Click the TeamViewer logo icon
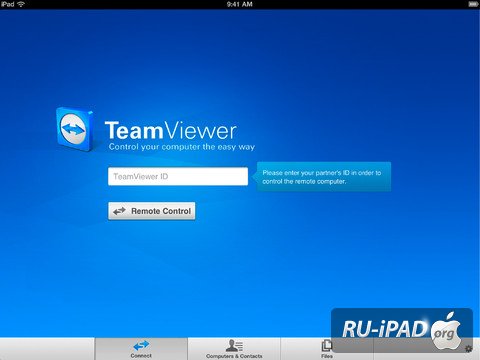This screenshot has height=360, width=480. (x=75, y=129)
